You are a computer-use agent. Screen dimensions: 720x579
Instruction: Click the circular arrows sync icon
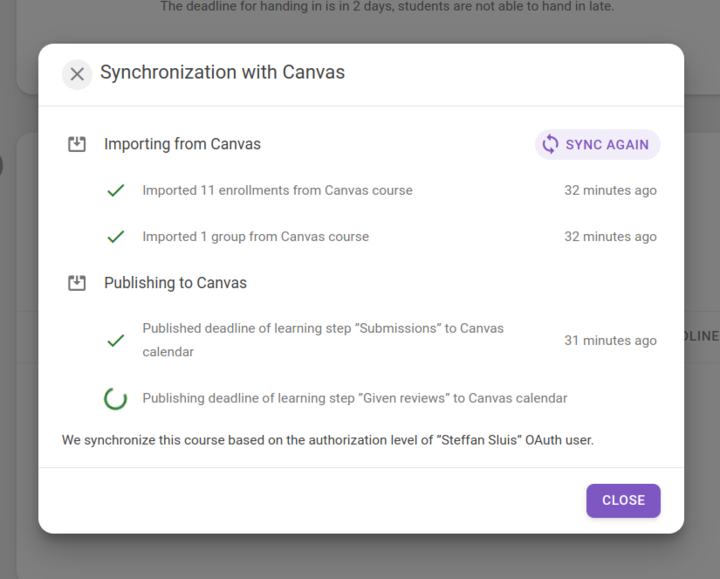pyautogui.click(x=550, y=144)
